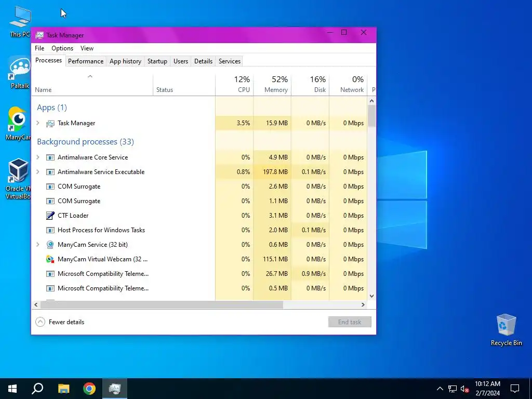This screenshot has width=532, height=399.
Task: Click the Task Manager title bar icon
Action: [39, 35]
